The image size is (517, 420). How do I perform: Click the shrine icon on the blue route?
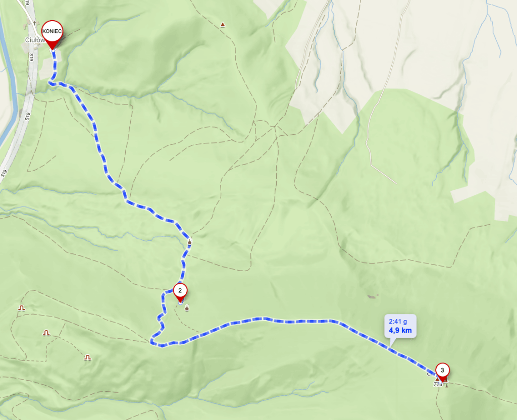[190, 242]
